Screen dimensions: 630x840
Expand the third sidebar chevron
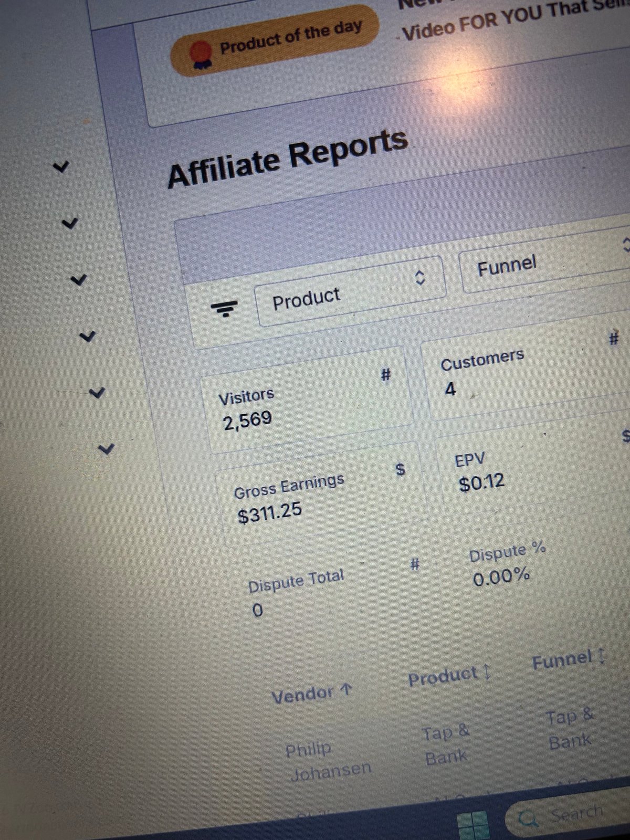tap(78, 280)
